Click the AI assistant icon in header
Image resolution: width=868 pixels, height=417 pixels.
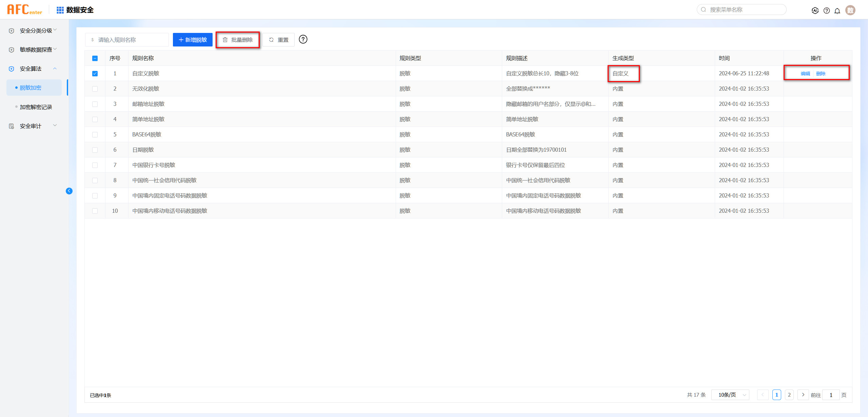point(815,11)
